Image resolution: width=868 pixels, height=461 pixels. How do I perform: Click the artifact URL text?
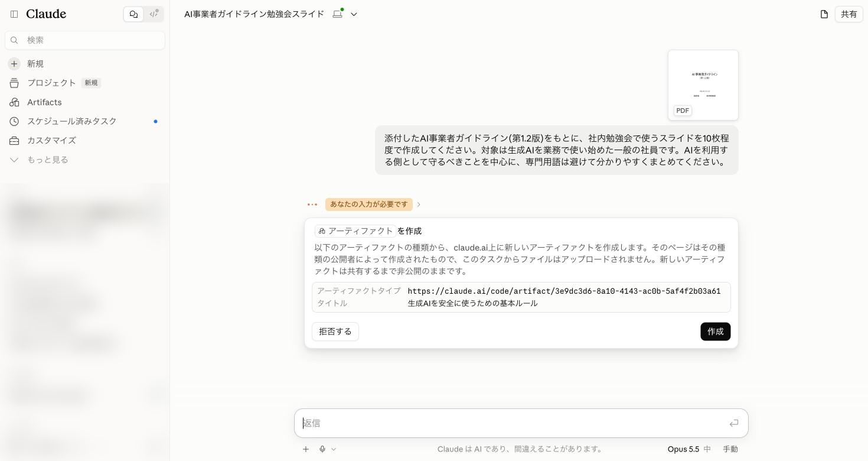point(564,291)
